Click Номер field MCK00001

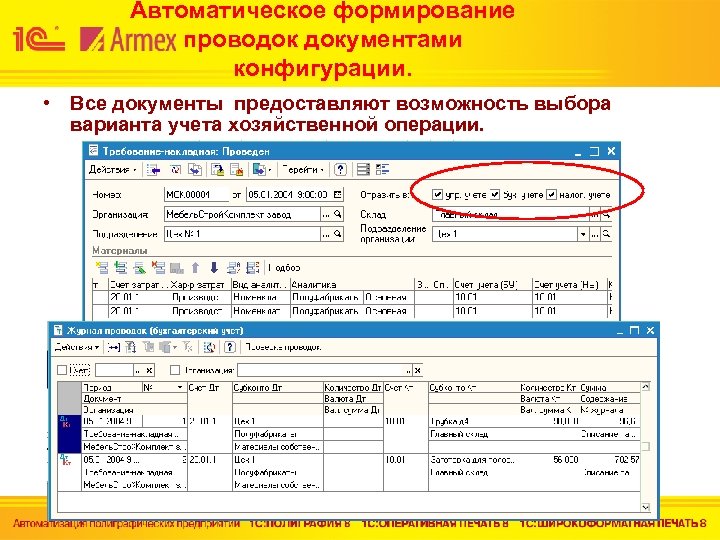point(196,195)
